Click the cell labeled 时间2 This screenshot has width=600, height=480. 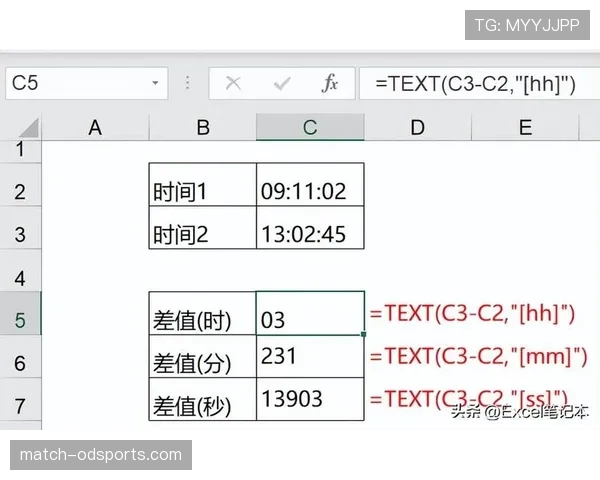[x=202, y=228]
